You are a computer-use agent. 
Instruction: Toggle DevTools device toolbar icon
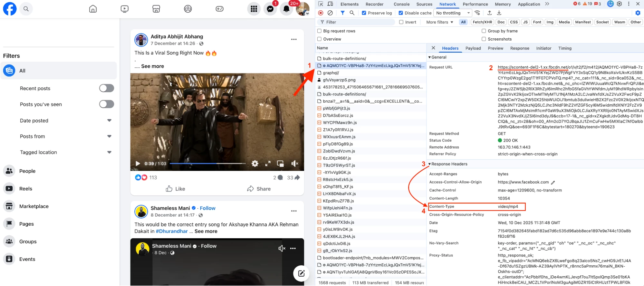click(x=330, y=4)
